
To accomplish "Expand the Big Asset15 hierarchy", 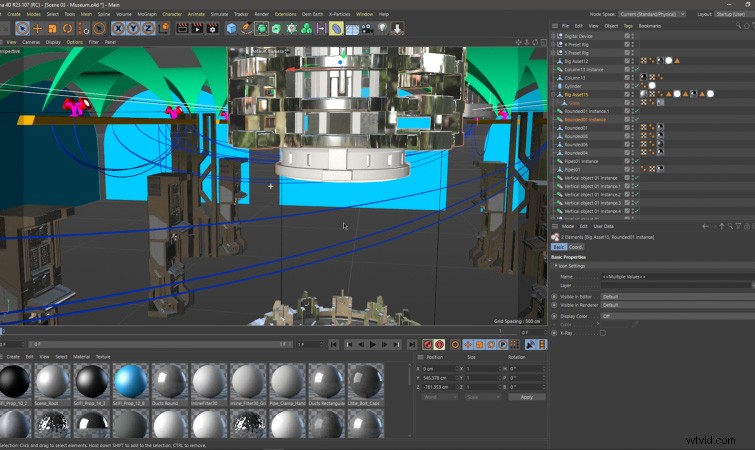I will coord(554,94).
